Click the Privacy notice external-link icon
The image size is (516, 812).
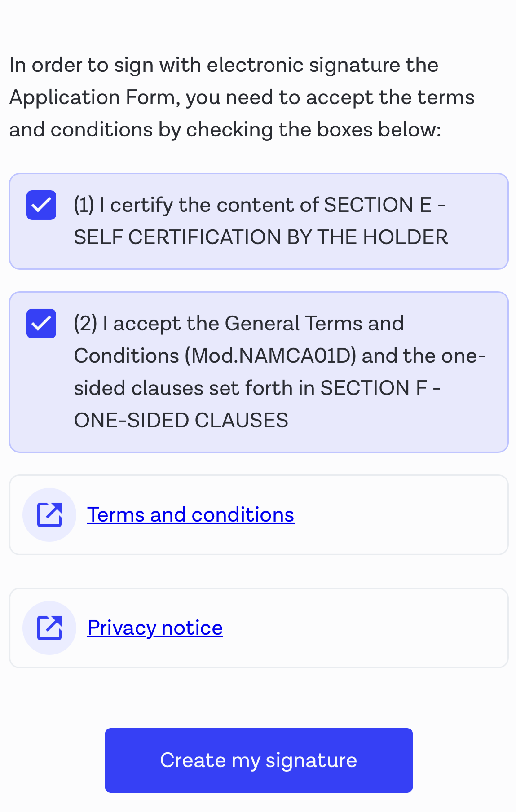click(x=49, y=628)
